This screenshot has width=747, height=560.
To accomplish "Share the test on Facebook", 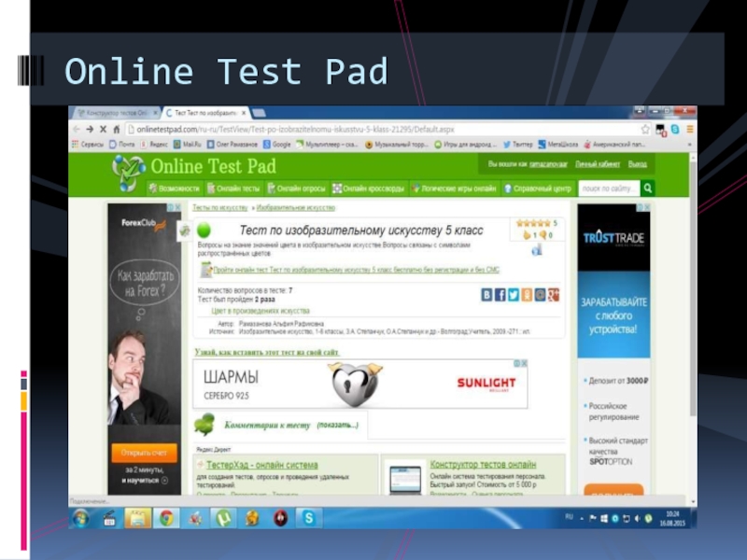I will pos(500,295).
